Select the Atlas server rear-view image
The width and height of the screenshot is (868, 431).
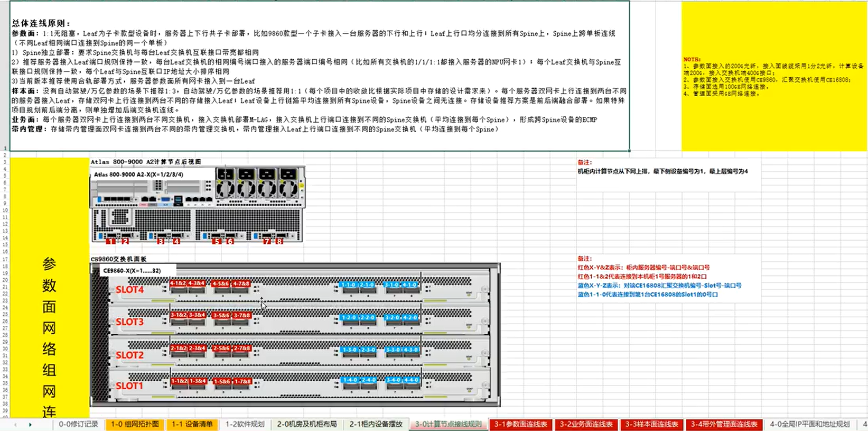click(198, 204)
